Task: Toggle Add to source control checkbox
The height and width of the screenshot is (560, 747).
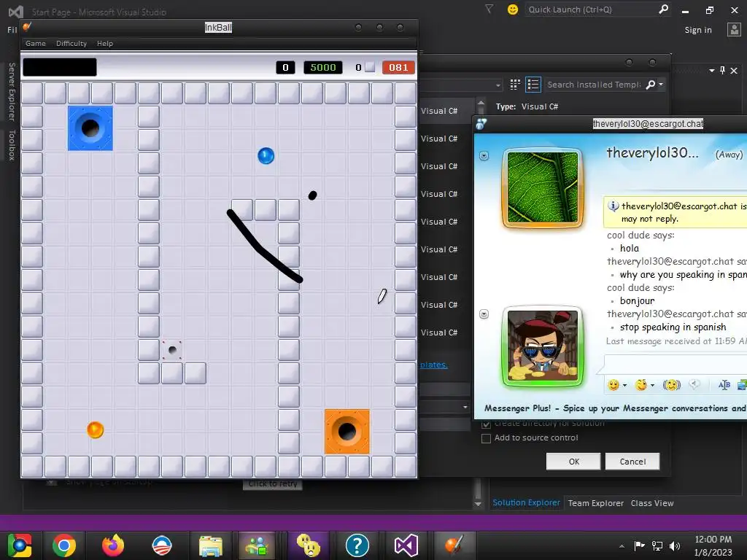Action: pyautogui.click(x=486, y=438)
